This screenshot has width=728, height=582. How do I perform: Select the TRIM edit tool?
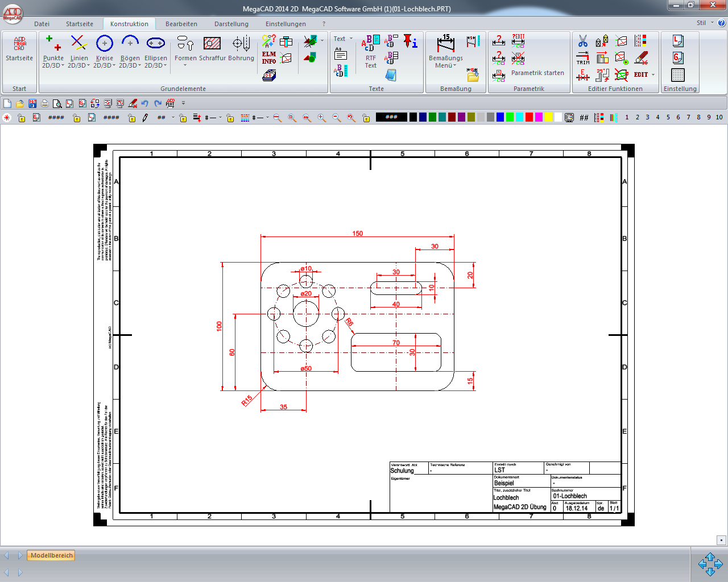pos(583,58)
